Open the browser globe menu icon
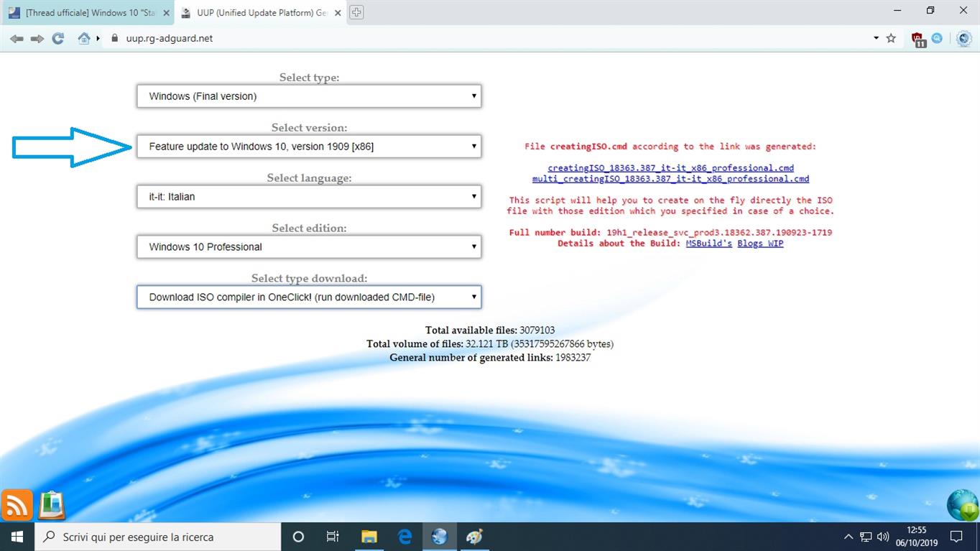Viewport: 980px width, 551px height. pyautogui.click(x=964, y=39)
